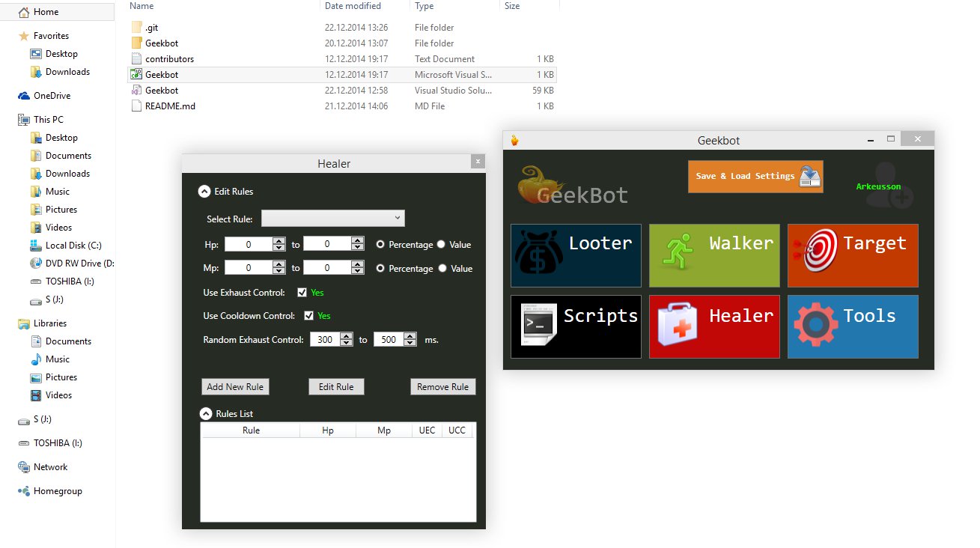Viewport: 980px width, 548px height.
Task: Click the Hp column header in Rules List
Action: (328, 430)
